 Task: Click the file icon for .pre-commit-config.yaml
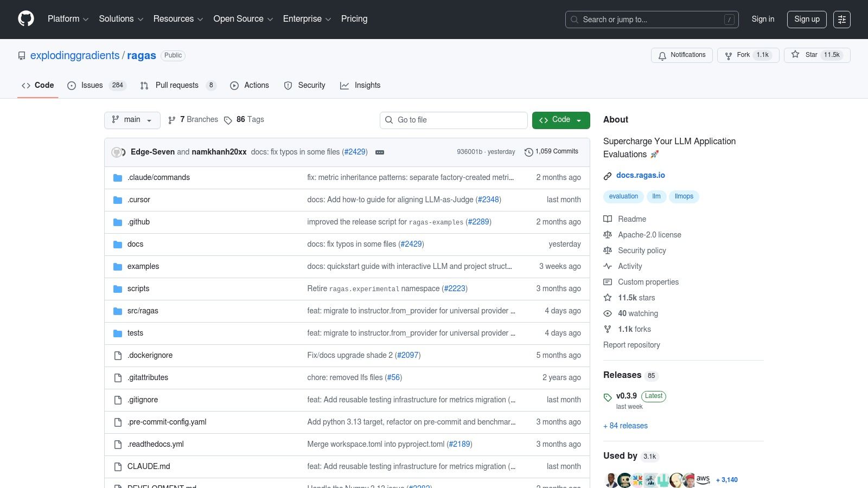[x=118, y=422]
